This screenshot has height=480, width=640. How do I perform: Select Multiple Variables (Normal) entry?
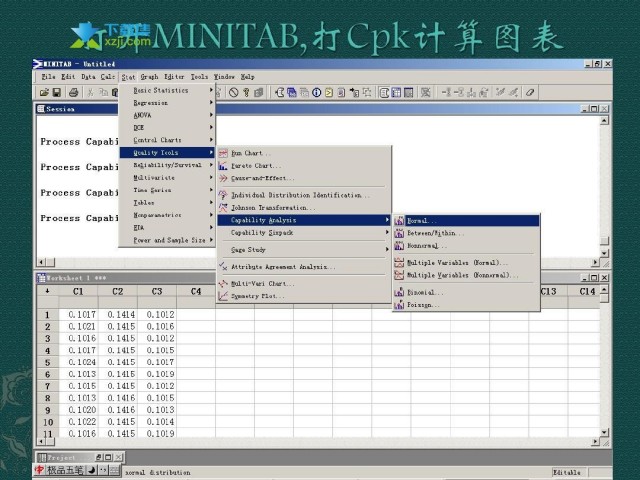click(x=466, y=262)
